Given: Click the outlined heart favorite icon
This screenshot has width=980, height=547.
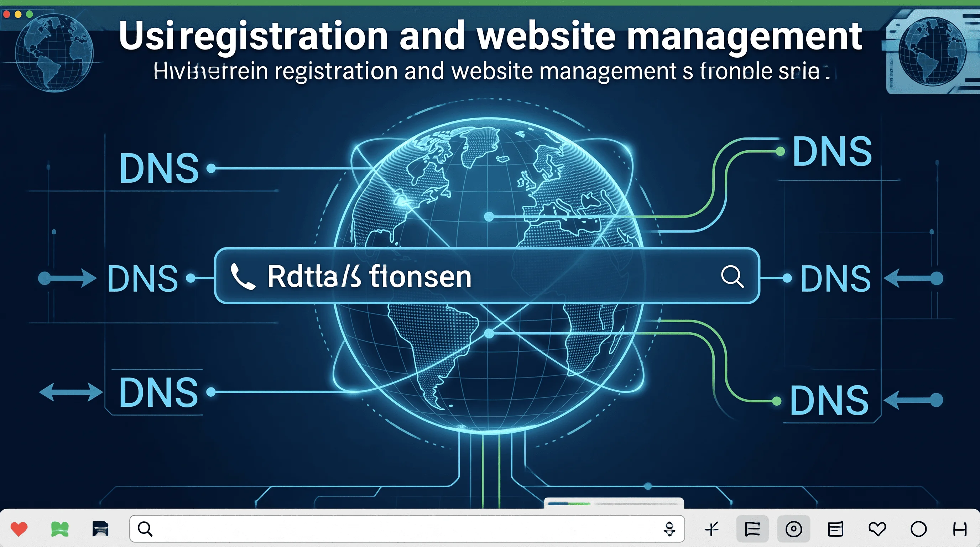Looking at the screenshot, I should (877, 529).
